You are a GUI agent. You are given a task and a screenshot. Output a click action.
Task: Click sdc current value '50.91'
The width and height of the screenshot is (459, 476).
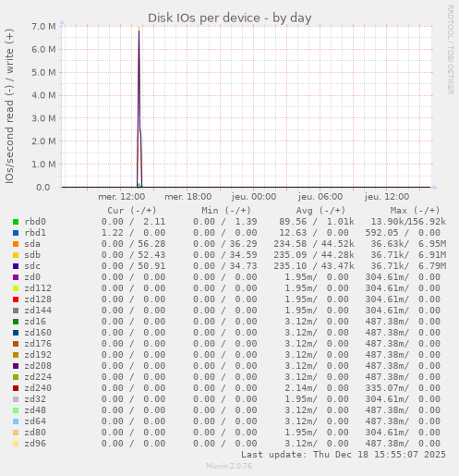(x=151, y=266)
